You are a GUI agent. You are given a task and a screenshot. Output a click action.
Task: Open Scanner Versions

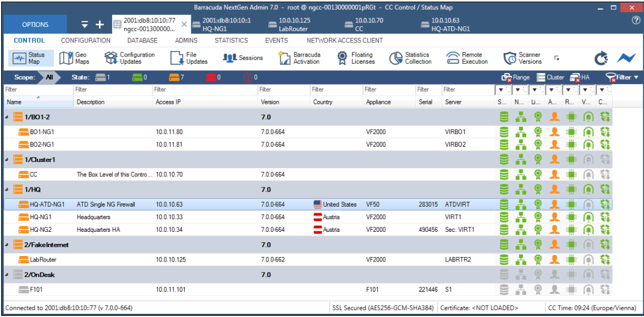coord(523,58)
